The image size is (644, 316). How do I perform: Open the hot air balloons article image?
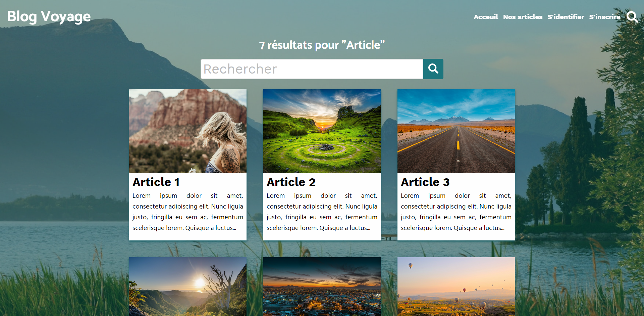(x=456, y=286)
